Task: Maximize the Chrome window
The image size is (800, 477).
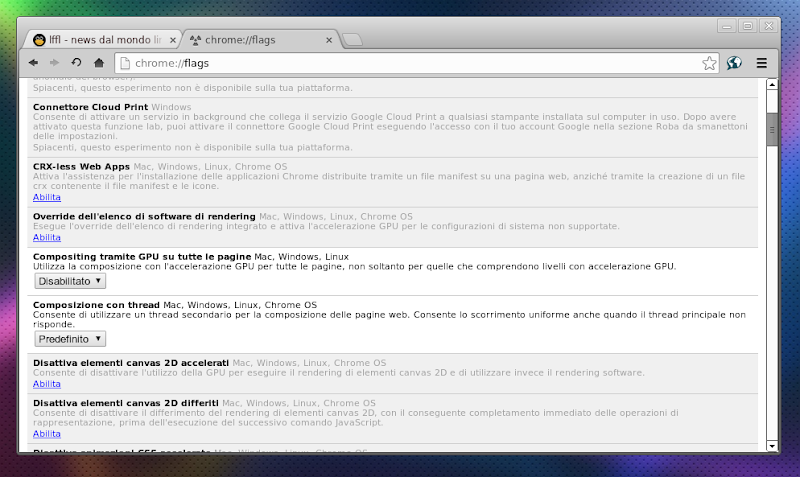Action: pos(748,26)
